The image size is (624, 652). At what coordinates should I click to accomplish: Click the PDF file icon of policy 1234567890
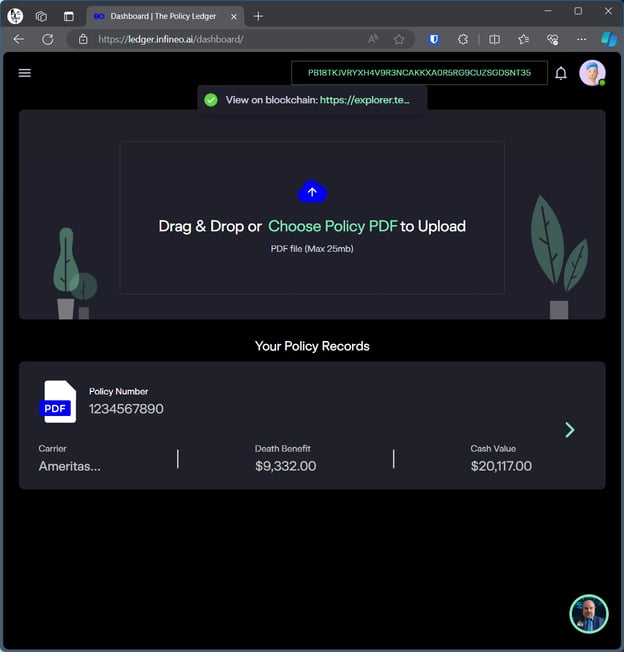coord(58,402)
